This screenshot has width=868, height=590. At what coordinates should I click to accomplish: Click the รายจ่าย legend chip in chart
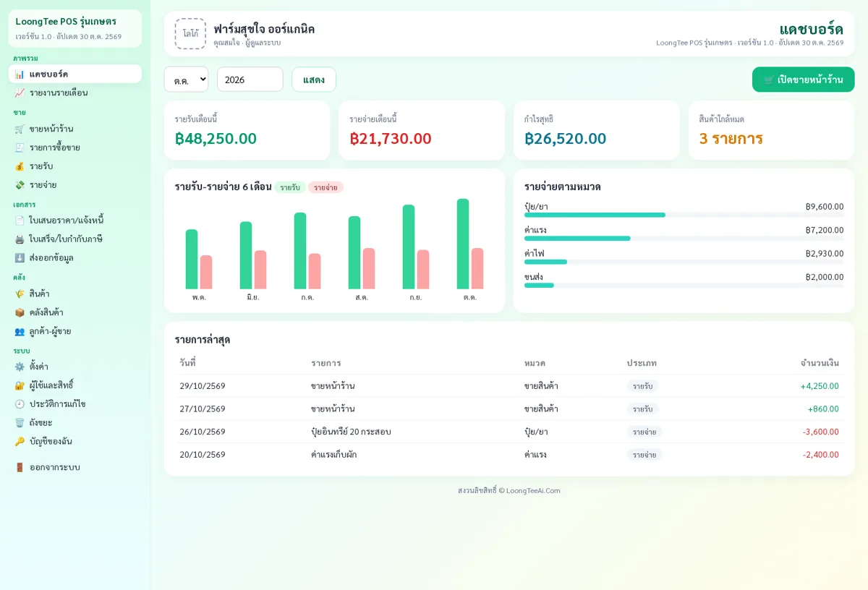tap(325, 187)
